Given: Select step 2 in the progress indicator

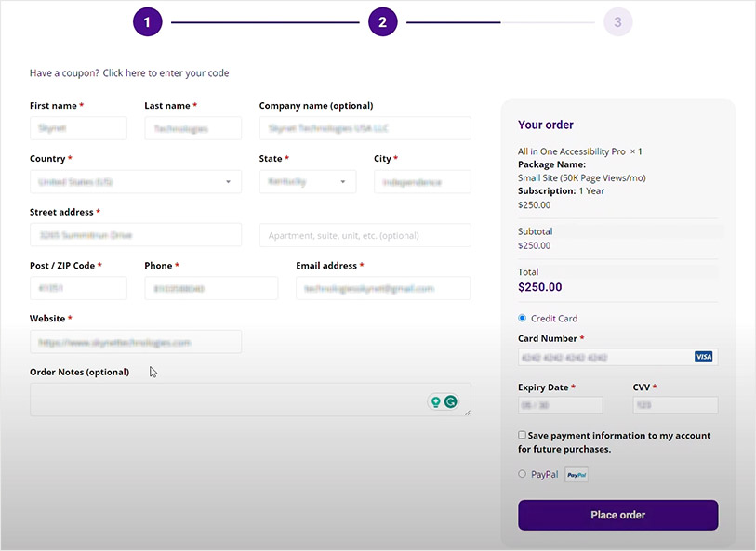Looking at the screenshot, I should click(382, 20).
